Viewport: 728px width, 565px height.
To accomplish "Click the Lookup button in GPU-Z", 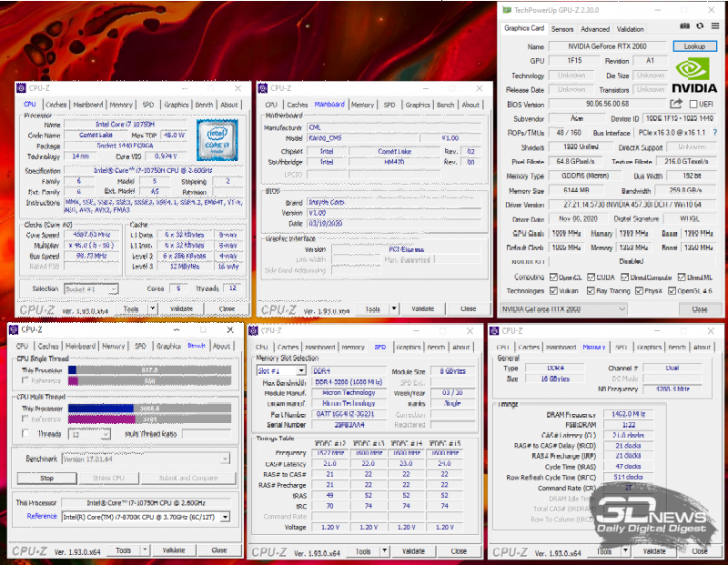I will click(694, 46).
